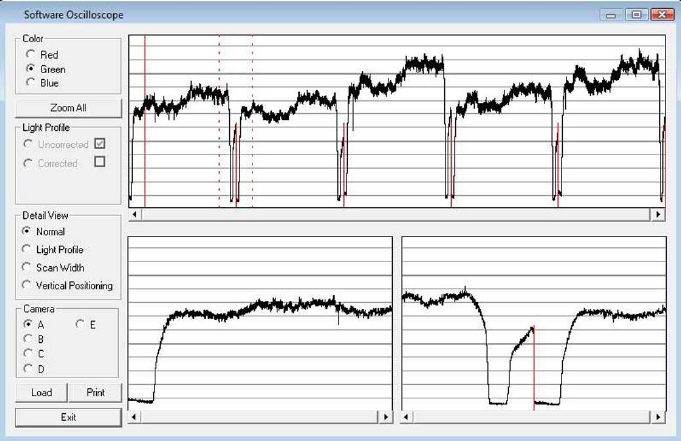Maximize the Software Oscilloscope window
Screen dimensions: 681x441
pos(636,15)
